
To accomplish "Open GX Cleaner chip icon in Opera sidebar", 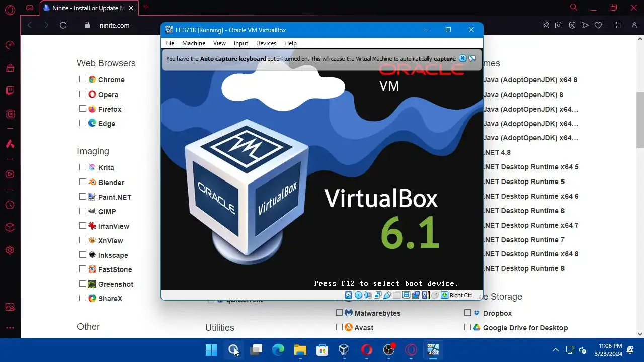I will coord(10,114).
